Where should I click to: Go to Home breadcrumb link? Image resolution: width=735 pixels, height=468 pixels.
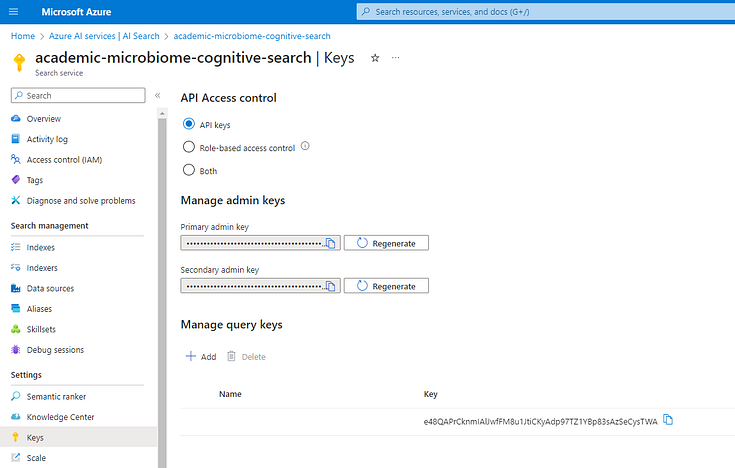click(x=23, y=36)
